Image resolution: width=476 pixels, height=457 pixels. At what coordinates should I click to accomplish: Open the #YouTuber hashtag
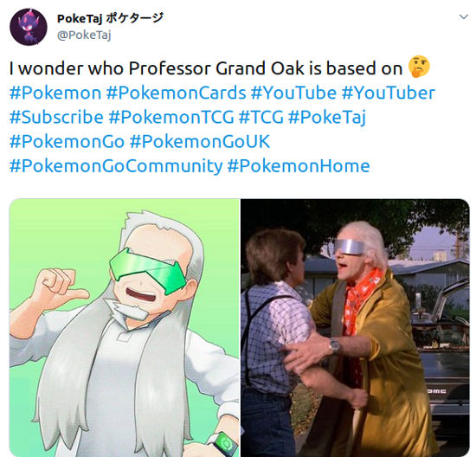click(389, 93)
